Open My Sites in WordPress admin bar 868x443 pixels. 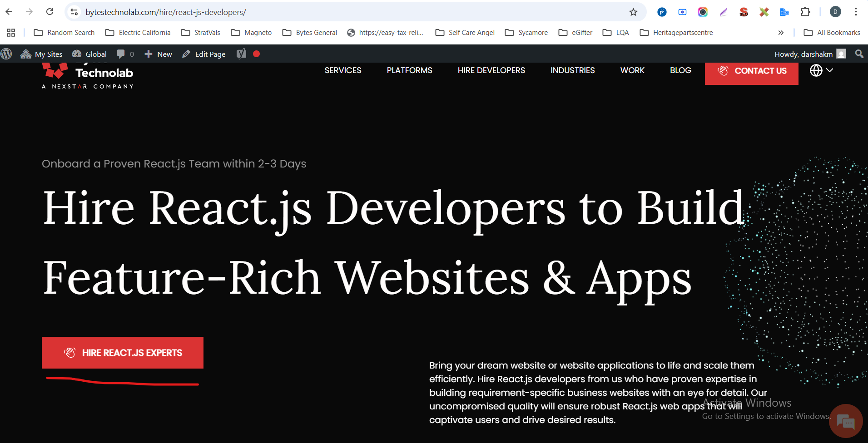pos(41,54)
